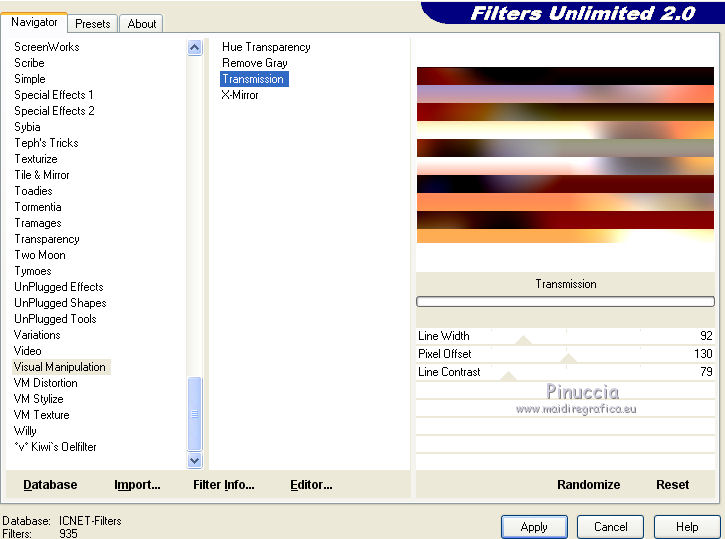The image size is (725, 539).
Task: Select ScreenWorks filter category
Action: click(x=47, y=47)
